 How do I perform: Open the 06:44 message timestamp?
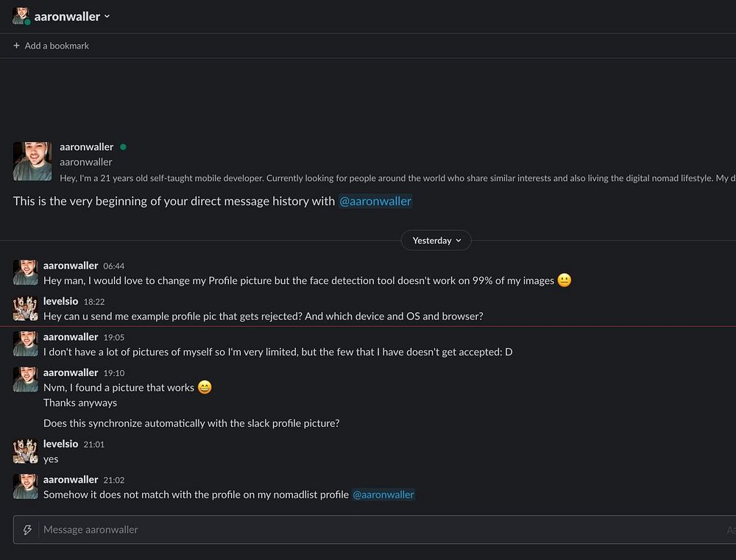coord(114,266)
